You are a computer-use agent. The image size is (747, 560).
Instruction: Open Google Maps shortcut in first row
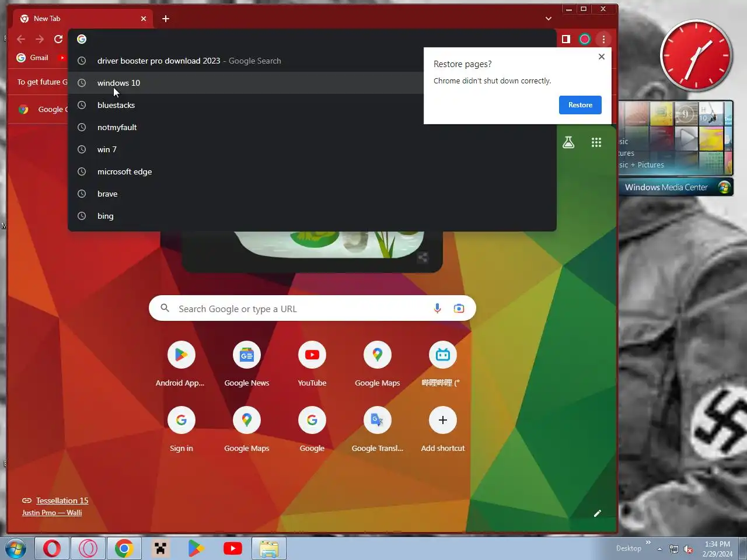[377, 365]
